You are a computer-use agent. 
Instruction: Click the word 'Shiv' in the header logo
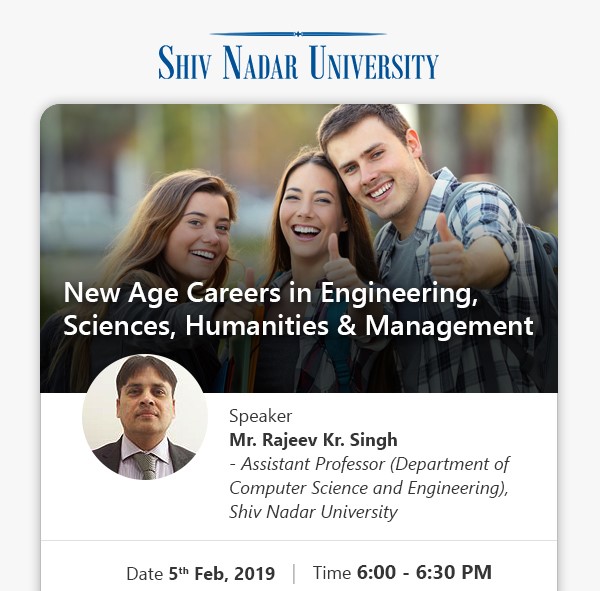tap(184, 63)
